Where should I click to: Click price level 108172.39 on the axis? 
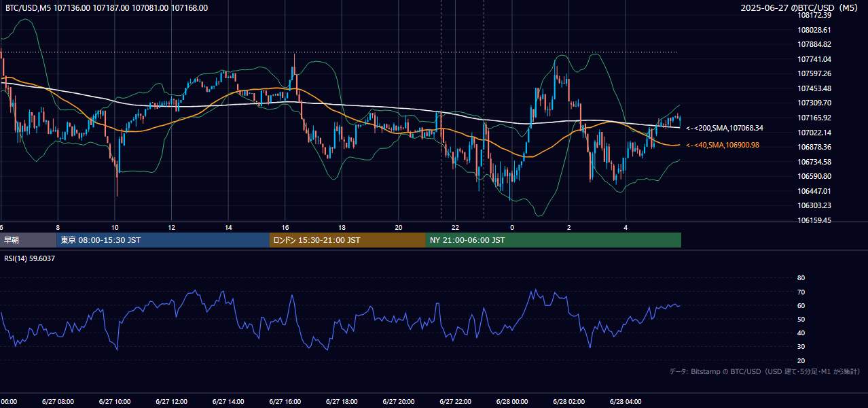814,15
